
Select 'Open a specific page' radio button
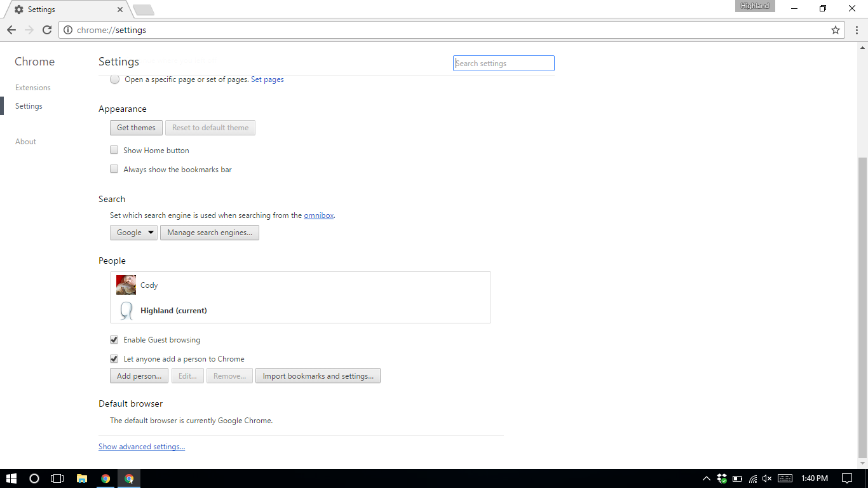pyautogui.click(x=114, y=79)
